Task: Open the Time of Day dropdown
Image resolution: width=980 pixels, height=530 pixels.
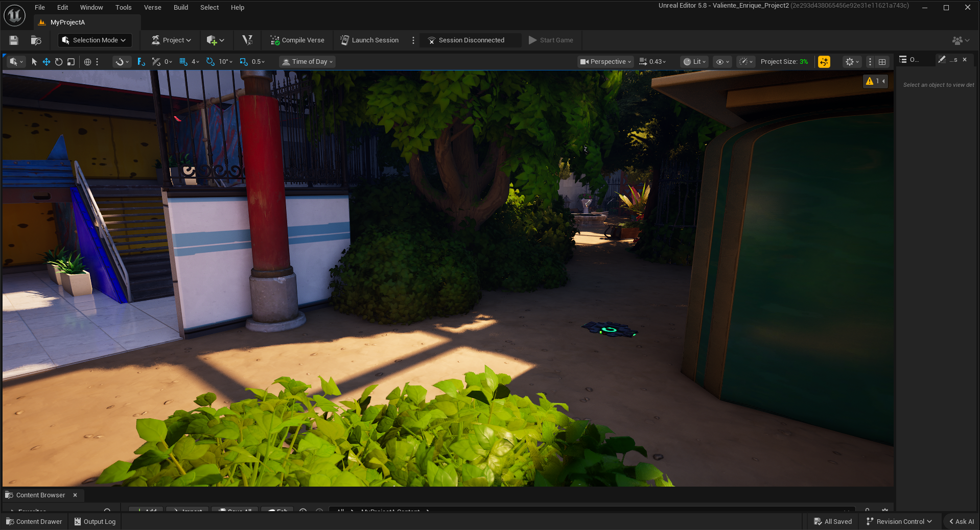Action: pos(308,62)
